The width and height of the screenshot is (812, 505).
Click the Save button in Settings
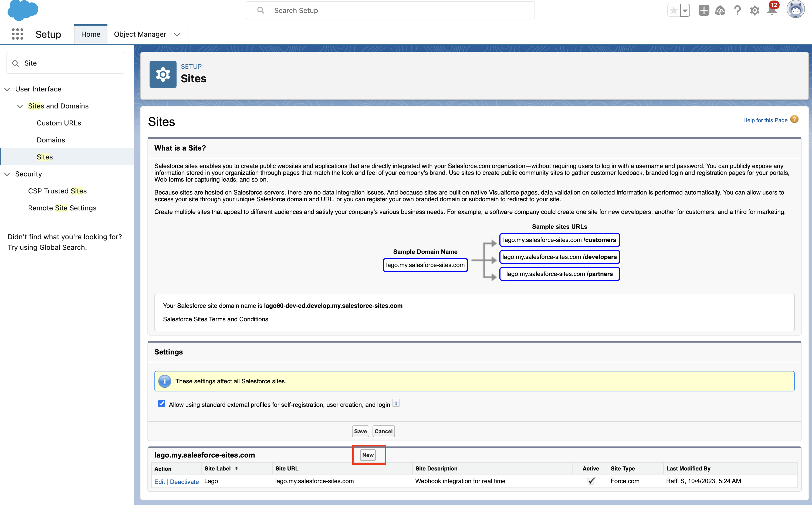tap(360, 431)
